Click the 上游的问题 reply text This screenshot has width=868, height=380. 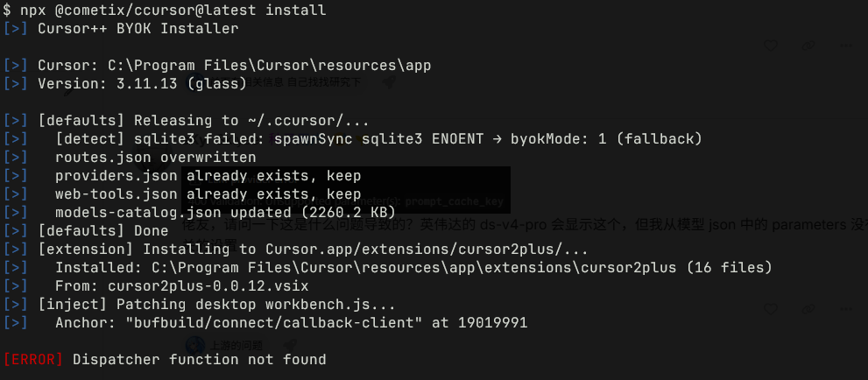tap(236, 346)
